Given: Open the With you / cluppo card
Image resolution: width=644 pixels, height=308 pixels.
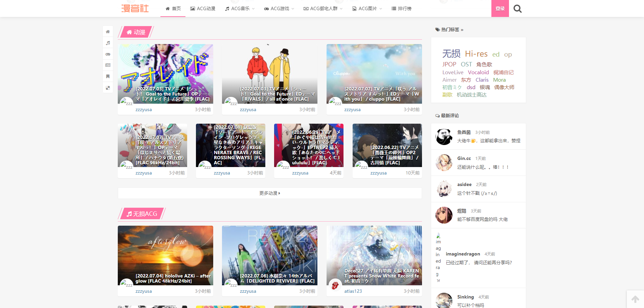Looking at the screenshot, I should pos(374,74).
